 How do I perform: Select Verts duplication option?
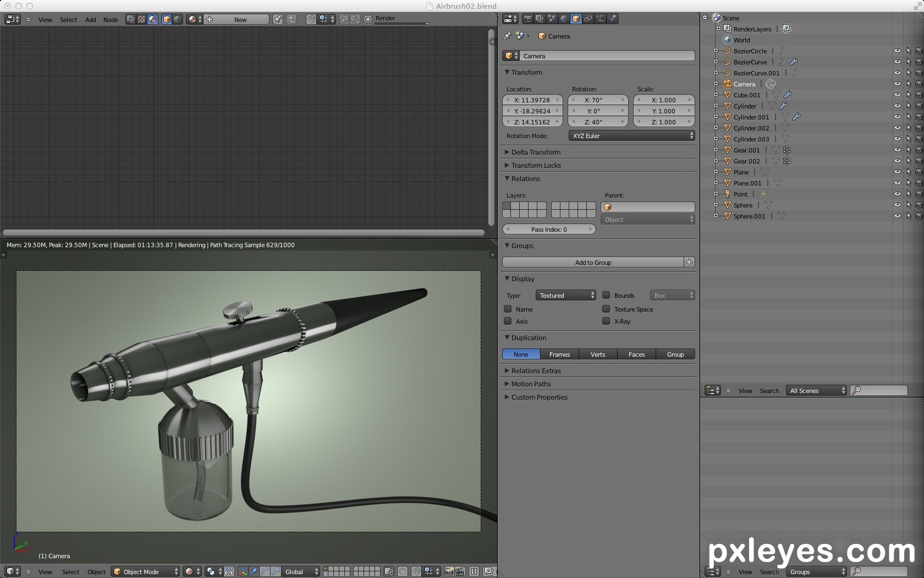pyautogui.click(x=598, y=354)
